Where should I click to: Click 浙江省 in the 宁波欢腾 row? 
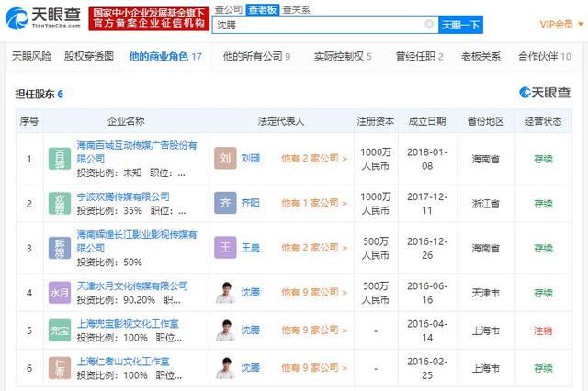(486, 204)
